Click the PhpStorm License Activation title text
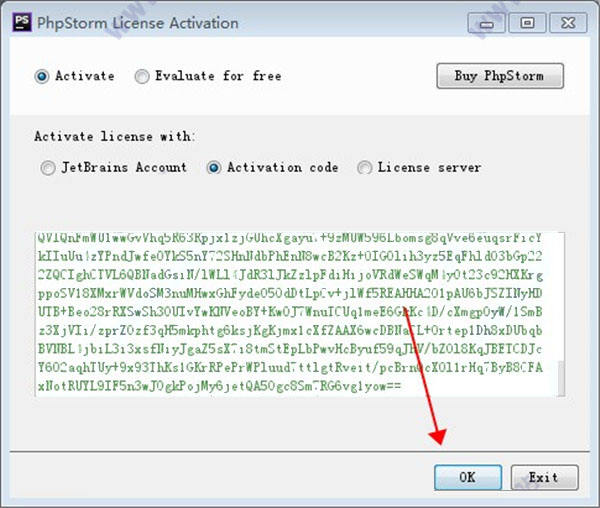Viewport: 600px width, 508px height. 137,23
